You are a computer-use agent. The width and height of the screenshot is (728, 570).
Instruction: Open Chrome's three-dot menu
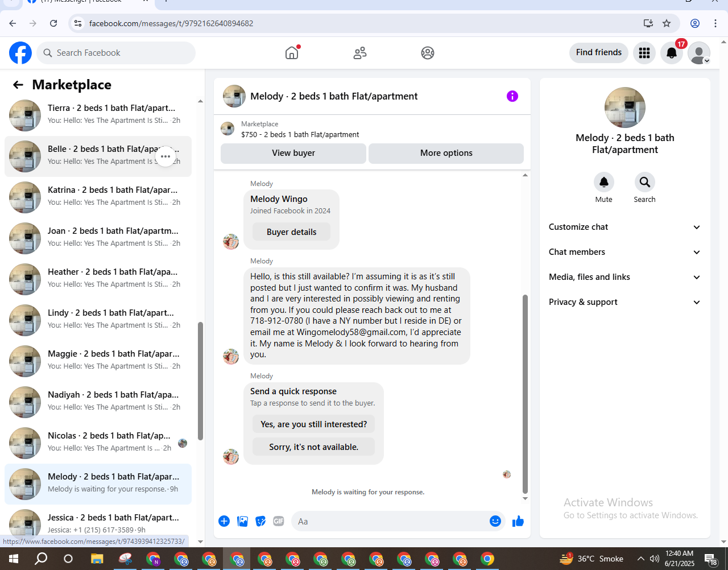pos(715,23)
